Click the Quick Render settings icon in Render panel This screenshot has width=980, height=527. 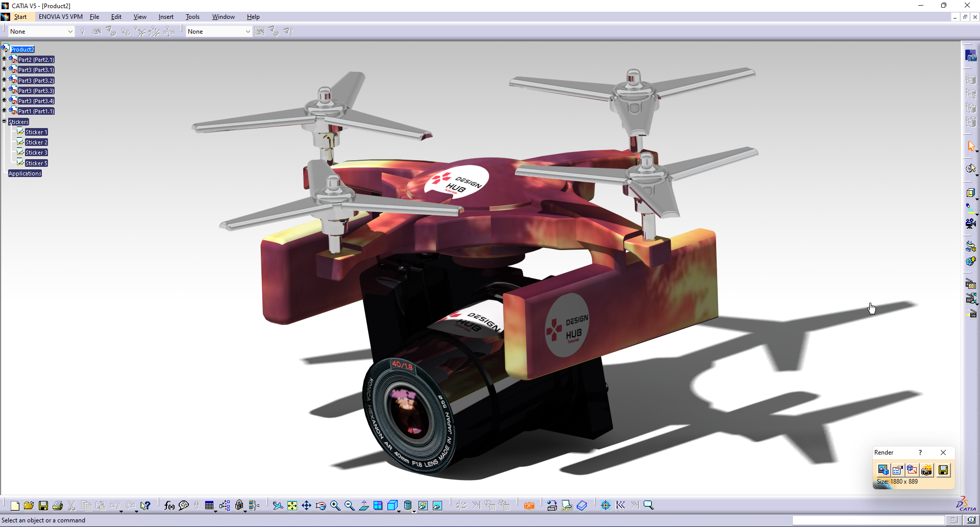(x=898, y=470)
